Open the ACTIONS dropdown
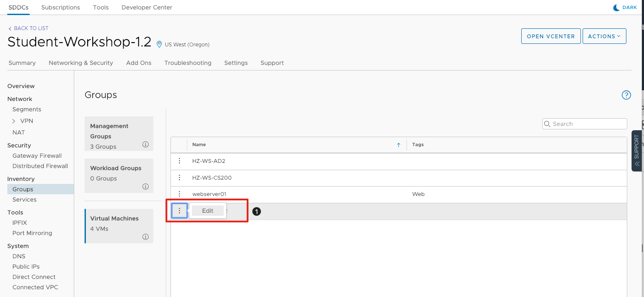Viewport: 644px width, 297px height. point(604,37)
